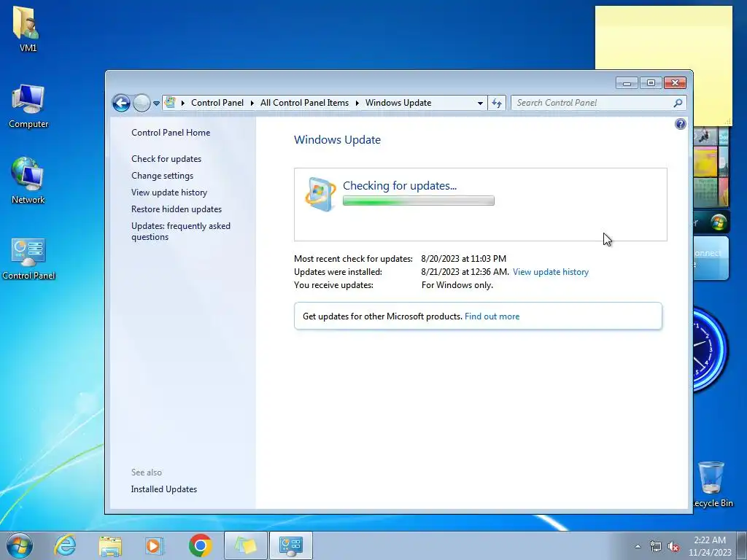
Task: Click the network tray icon
Action: pos(656,546)
